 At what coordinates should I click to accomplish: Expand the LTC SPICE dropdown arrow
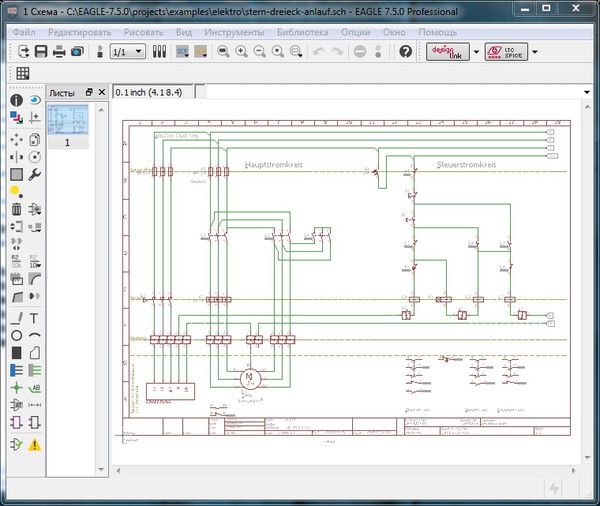534,51
